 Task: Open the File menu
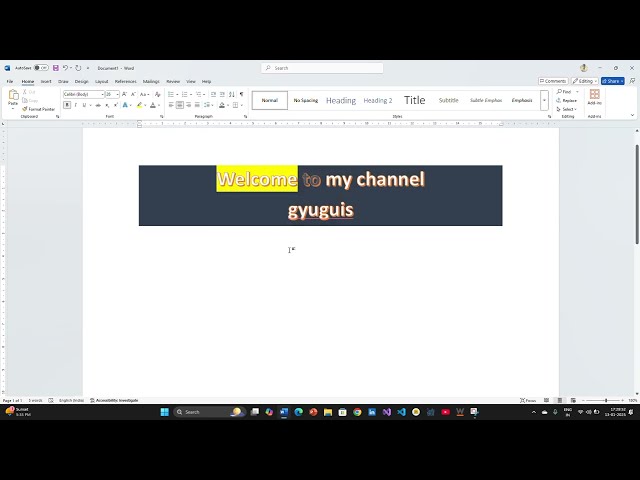point(10,81)
